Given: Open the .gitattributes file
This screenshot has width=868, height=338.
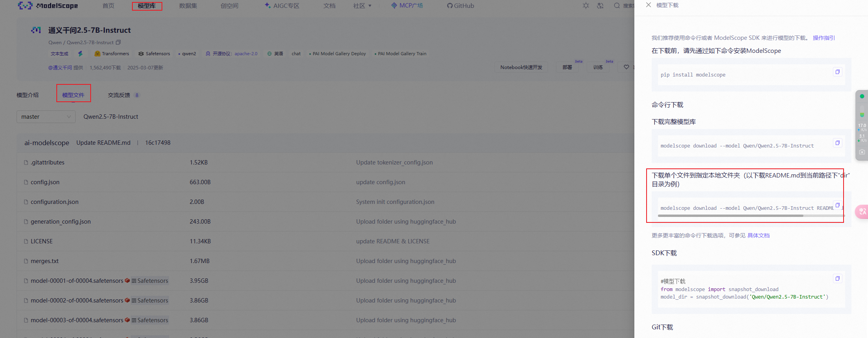Looking at the screenshot, I should click(48, 162).
